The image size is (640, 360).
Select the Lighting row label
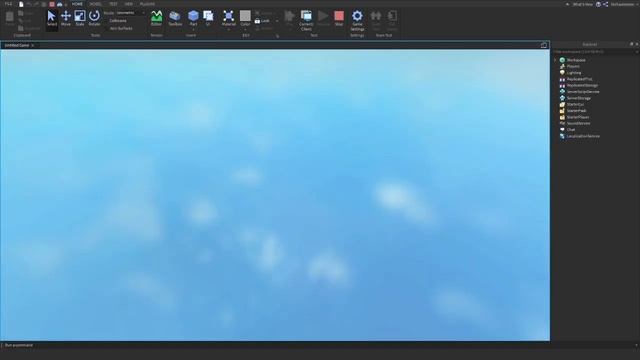click(x=574, y=73)
